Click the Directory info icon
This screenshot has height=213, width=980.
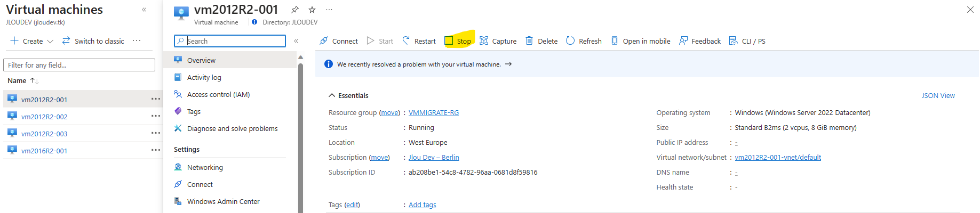254,22
